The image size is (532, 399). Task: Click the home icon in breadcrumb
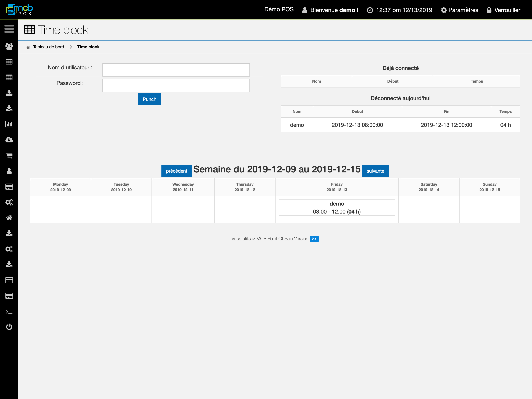pos(28,47)
